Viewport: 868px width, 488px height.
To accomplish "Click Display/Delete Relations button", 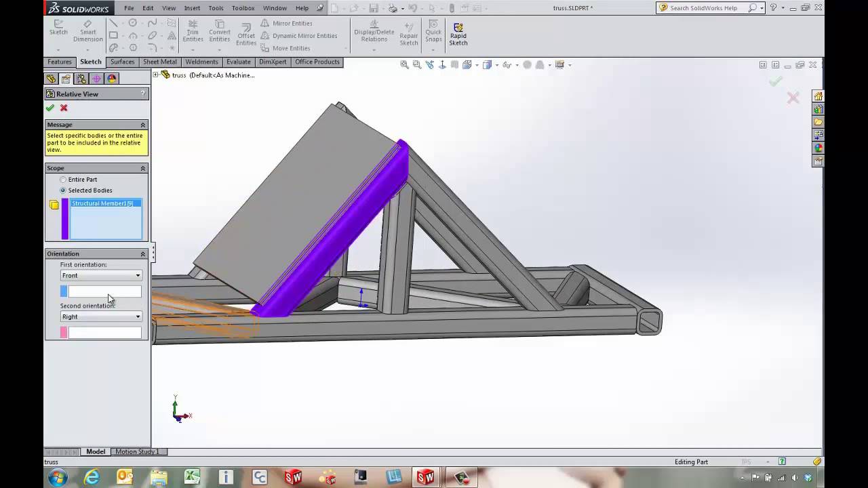I will coord(374,31).
